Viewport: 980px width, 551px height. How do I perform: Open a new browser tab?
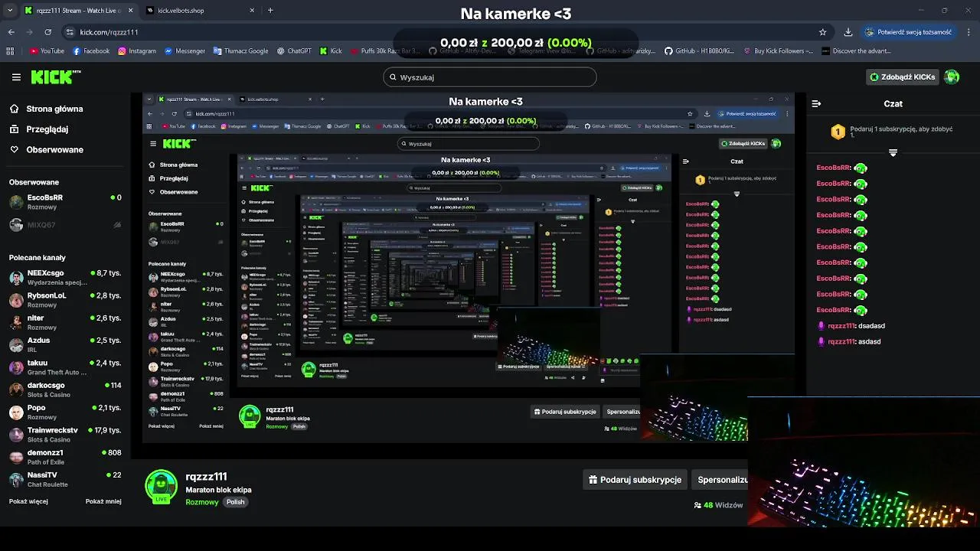270,11
